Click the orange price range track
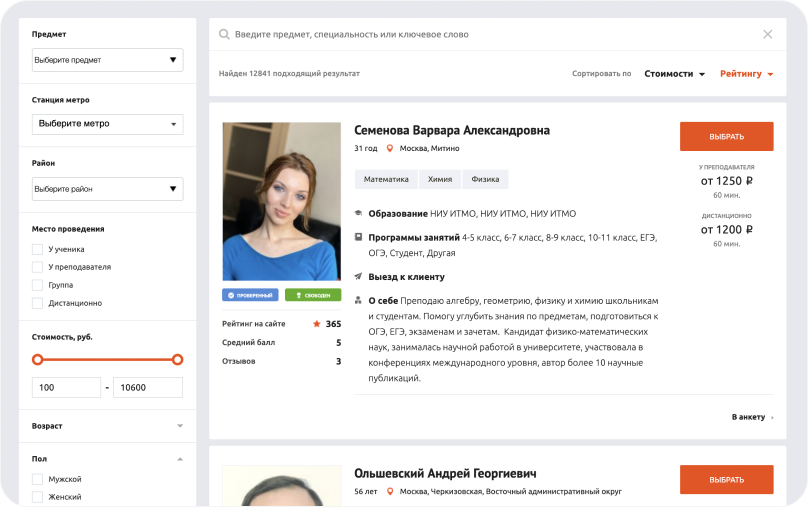This screenshot has height=507, width=808. click(107, 360)
